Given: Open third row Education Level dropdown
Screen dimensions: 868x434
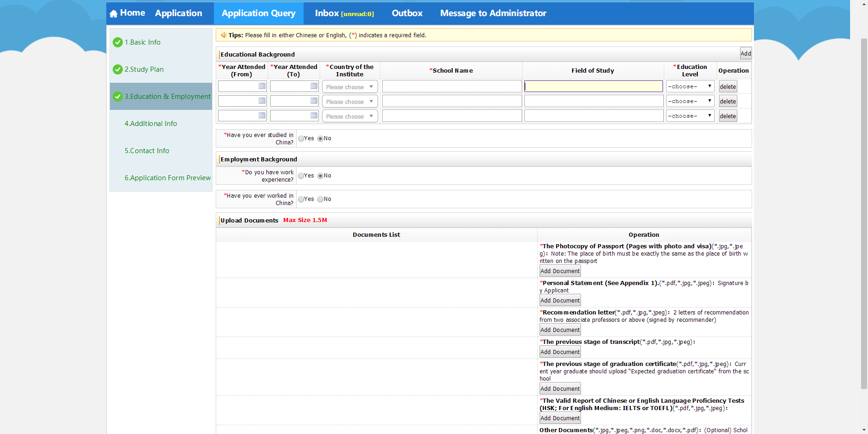Looking at the screenshot, I should [x=690, y=116].
